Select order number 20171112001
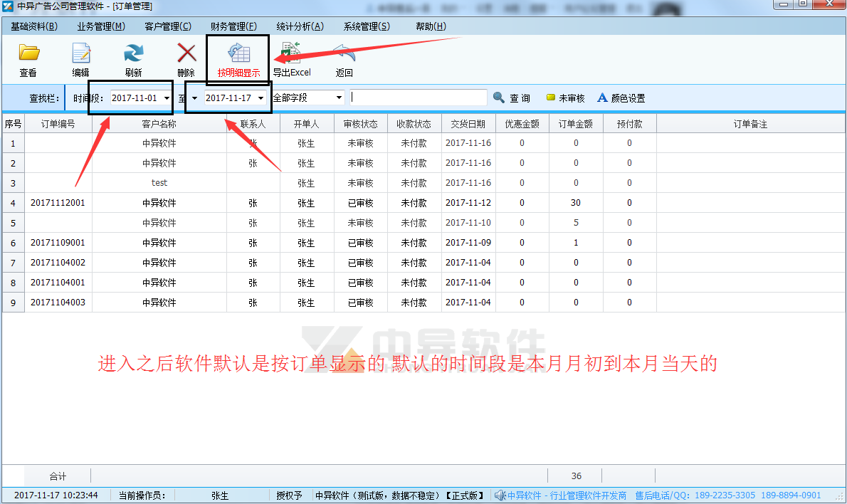The image size is (847, 504). [58, 203]
